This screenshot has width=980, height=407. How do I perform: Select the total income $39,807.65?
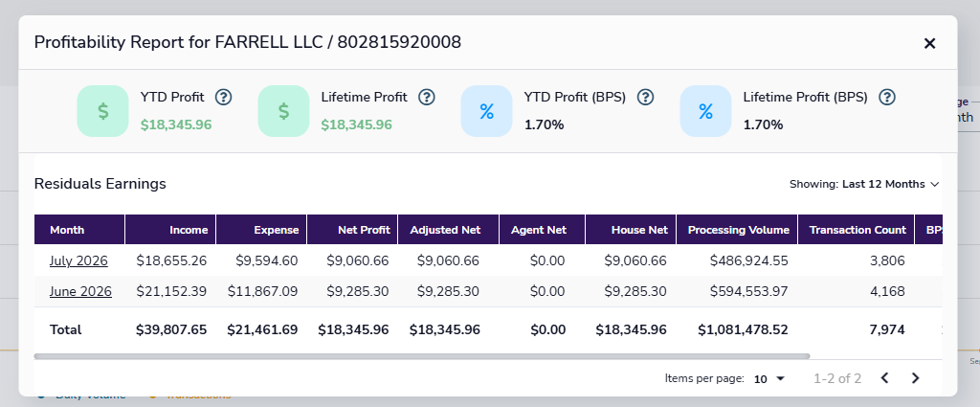pos(171,329)
